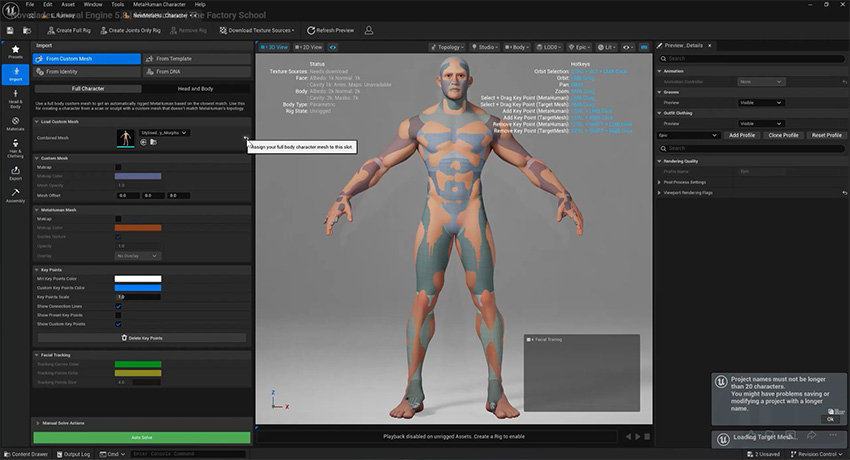Reset Viewport Rendering Flags to default

844,193
